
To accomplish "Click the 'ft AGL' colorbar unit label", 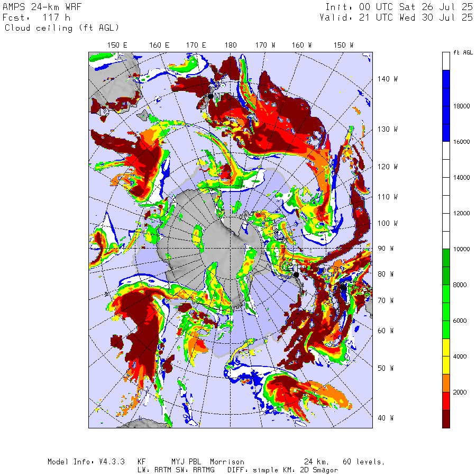I will click(463, 52).
